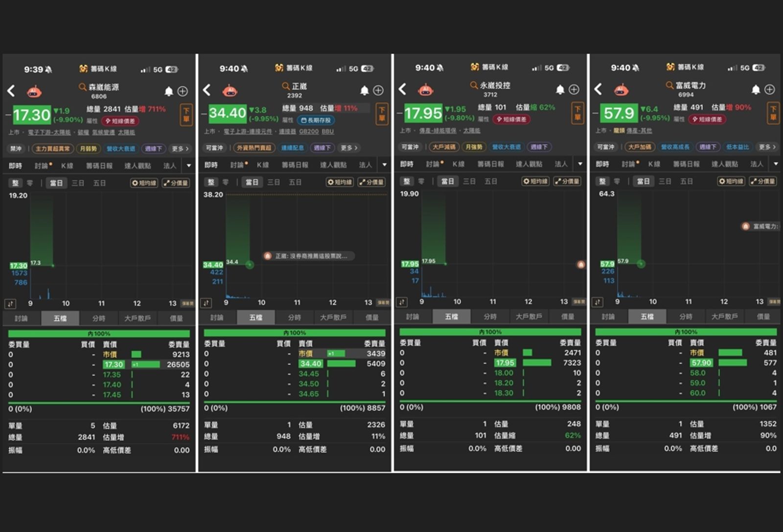Add 富威電力 to watchlist with plus icon
The image size is (783, 532).
click(770, 89)
